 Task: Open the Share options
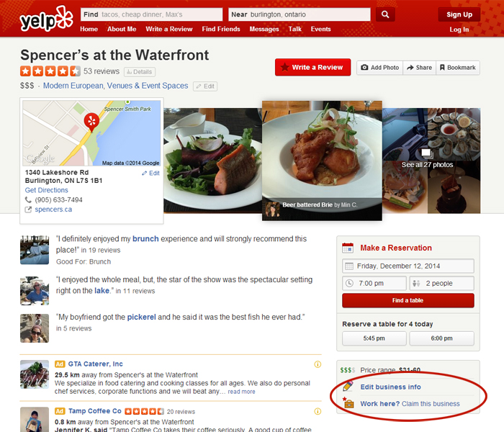[x=419, y=68]
